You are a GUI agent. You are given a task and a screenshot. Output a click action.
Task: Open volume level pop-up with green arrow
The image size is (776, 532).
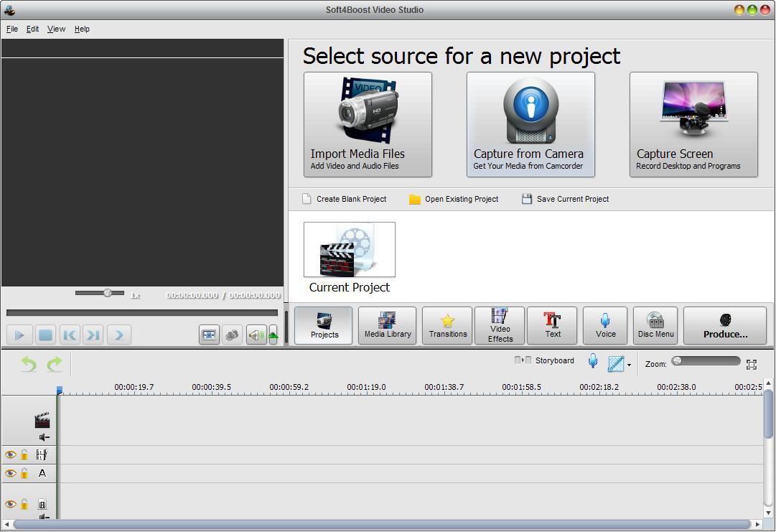tap(273, 335)
